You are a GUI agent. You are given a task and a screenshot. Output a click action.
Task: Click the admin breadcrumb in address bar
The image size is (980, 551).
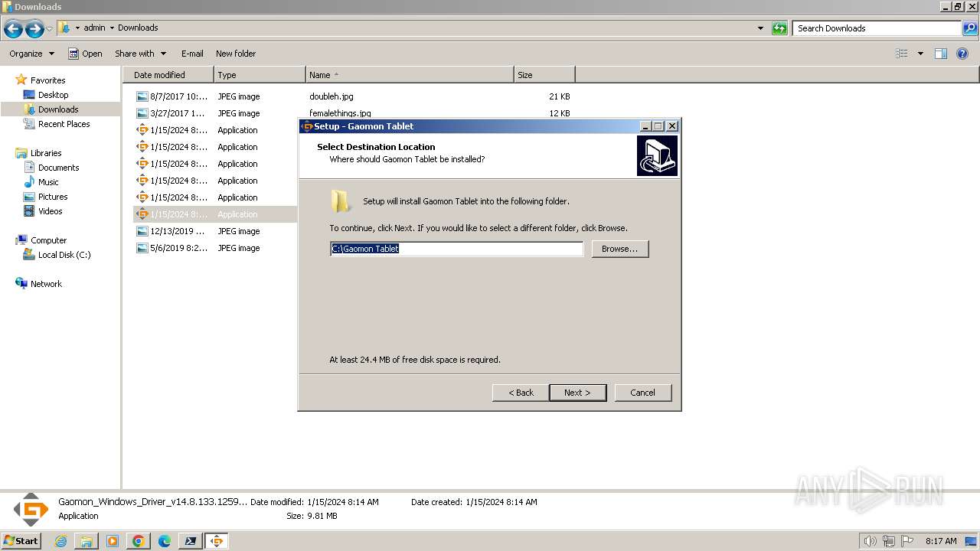point(94,28)
